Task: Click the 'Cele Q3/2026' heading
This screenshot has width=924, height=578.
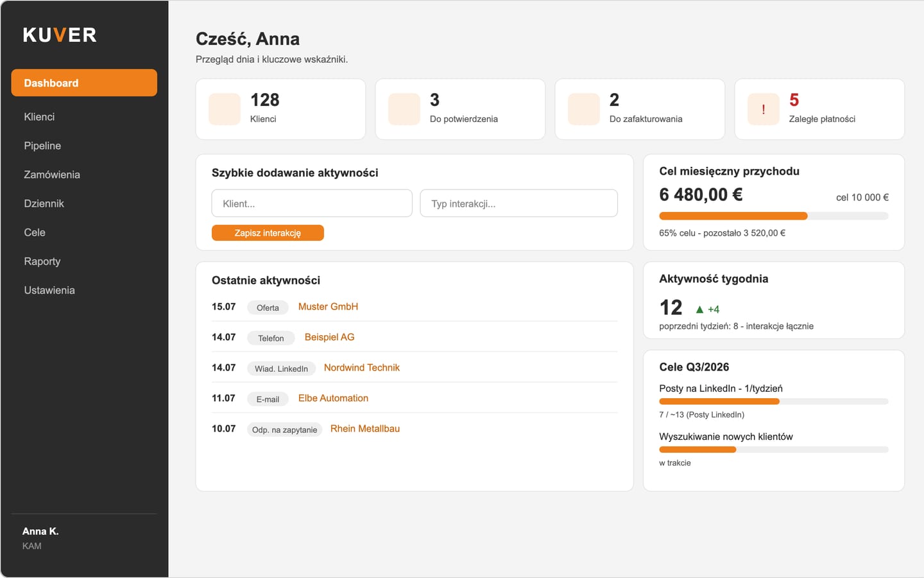Action: pyautogui.click(x=694, y=367)
